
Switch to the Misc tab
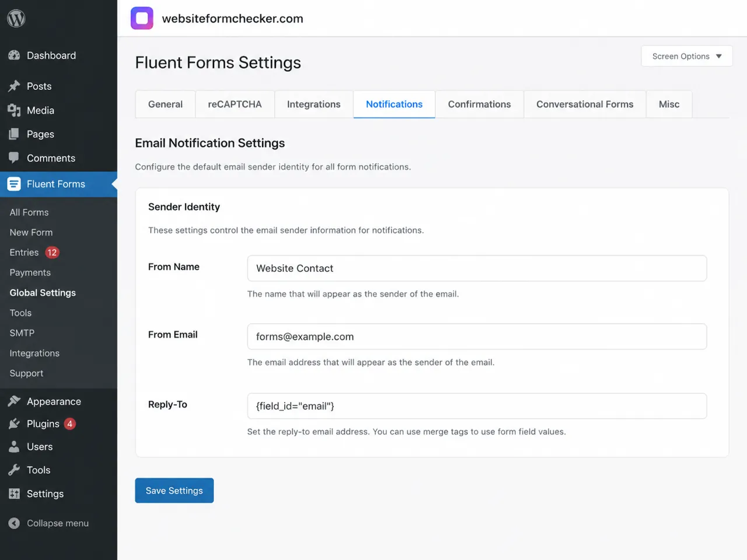669,104
